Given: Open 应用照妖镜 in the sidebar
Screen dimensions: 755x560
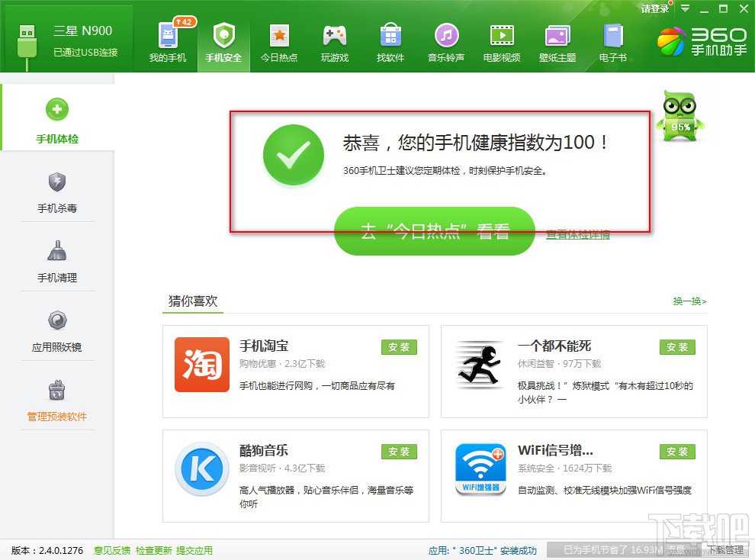Looking at the screenshot, I should tap(57, 331).
